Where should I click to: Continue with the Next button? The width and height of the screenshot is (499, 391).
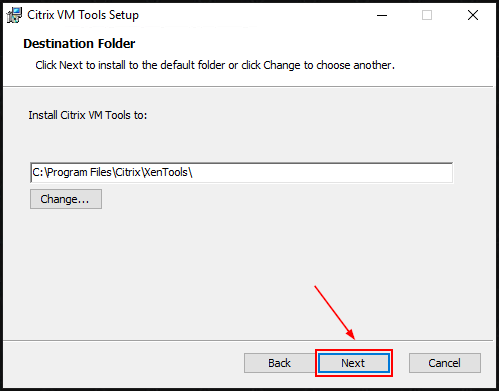pyautogui.click(x=354, y=363)
